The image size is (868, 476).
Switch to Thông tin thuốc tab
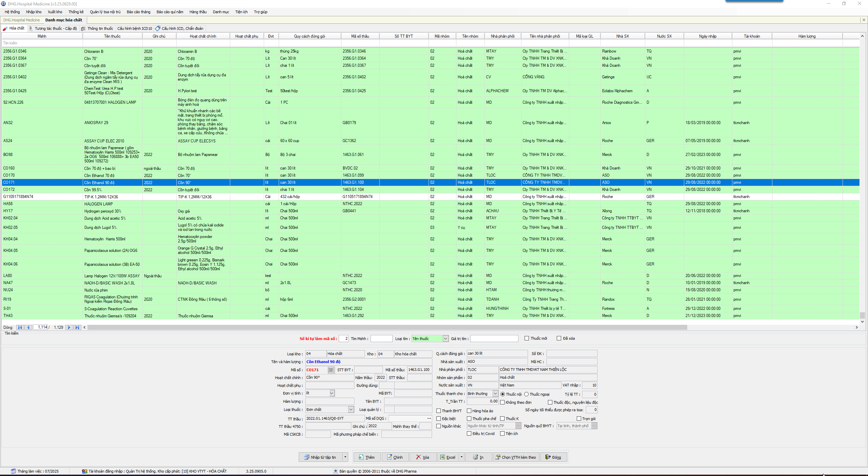100,28
